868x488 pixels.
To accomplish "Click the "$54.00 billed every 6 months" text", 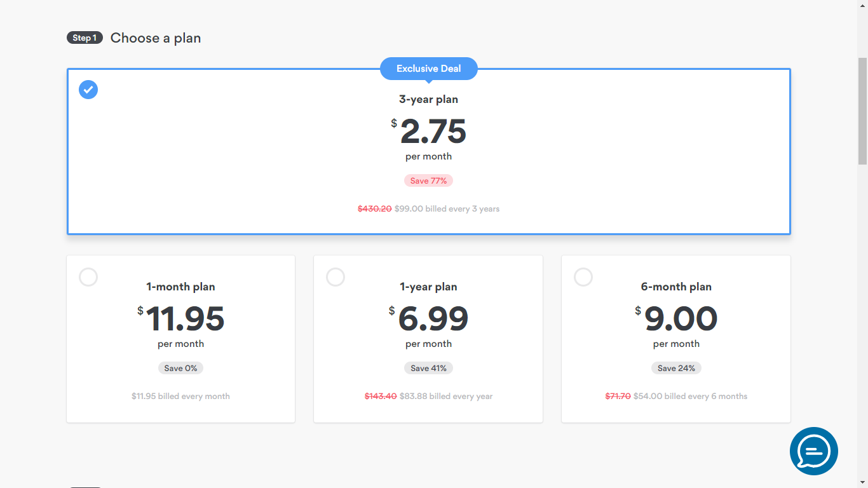I will click(690, 396).
